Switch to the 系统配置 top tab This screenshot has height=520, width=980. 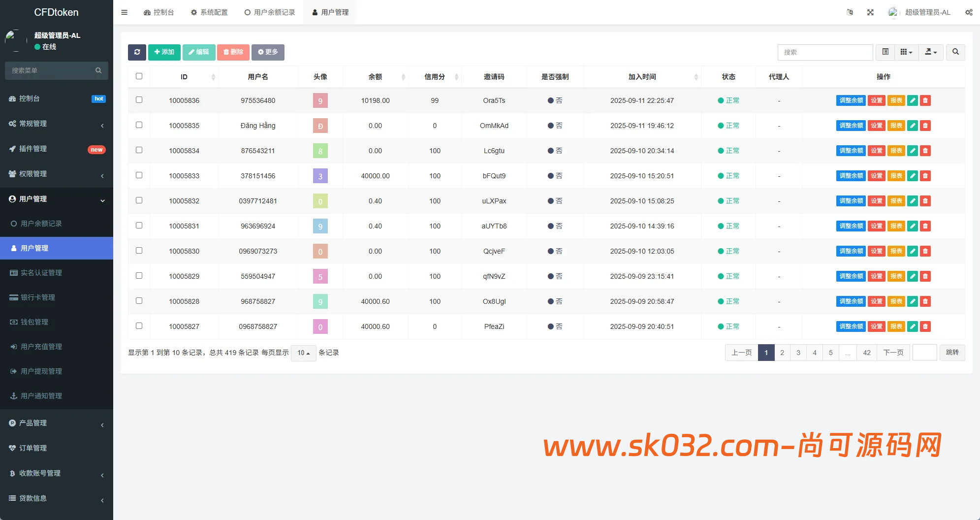pos(209,12)
